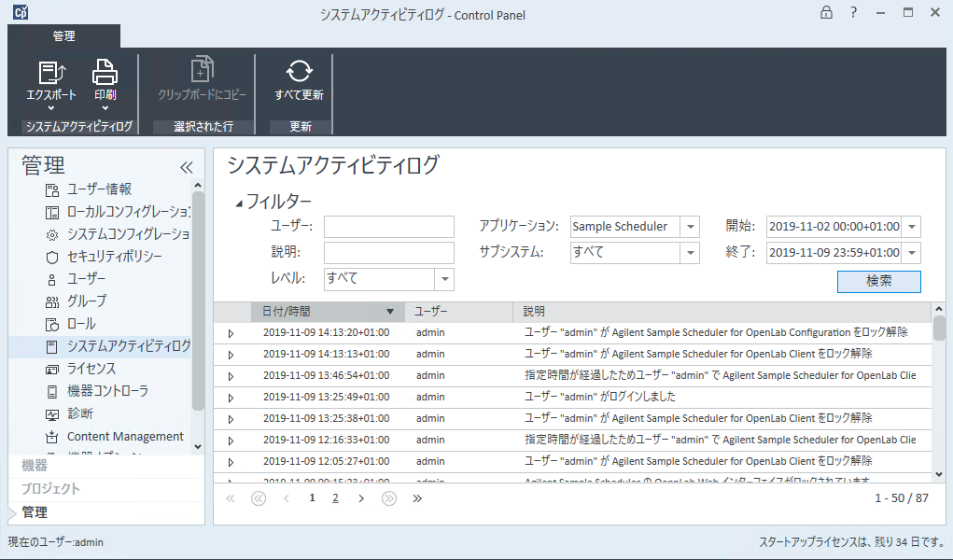Click the 説明 filter input field
Viewport: 953px width, 560px height.
coord(389,253)
